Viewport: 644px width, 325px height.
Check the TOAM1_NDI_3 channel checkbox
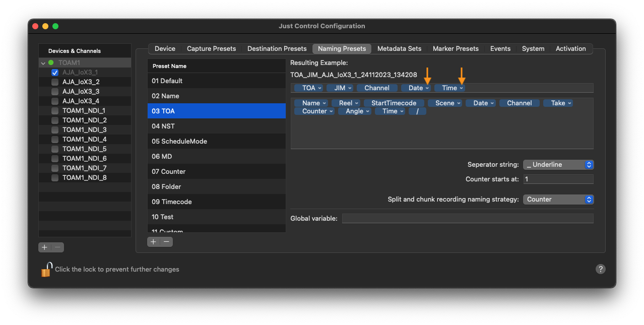coord(55,130)
